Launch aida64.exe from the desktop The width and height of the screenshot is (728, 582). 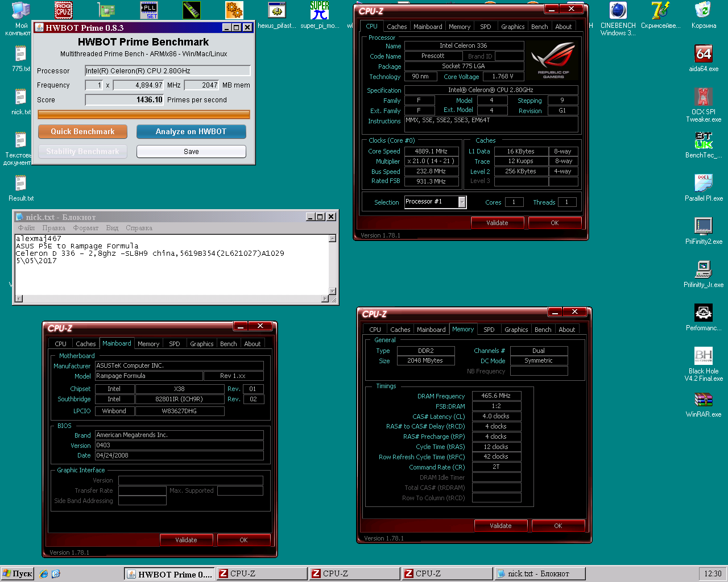pos(704,59)
